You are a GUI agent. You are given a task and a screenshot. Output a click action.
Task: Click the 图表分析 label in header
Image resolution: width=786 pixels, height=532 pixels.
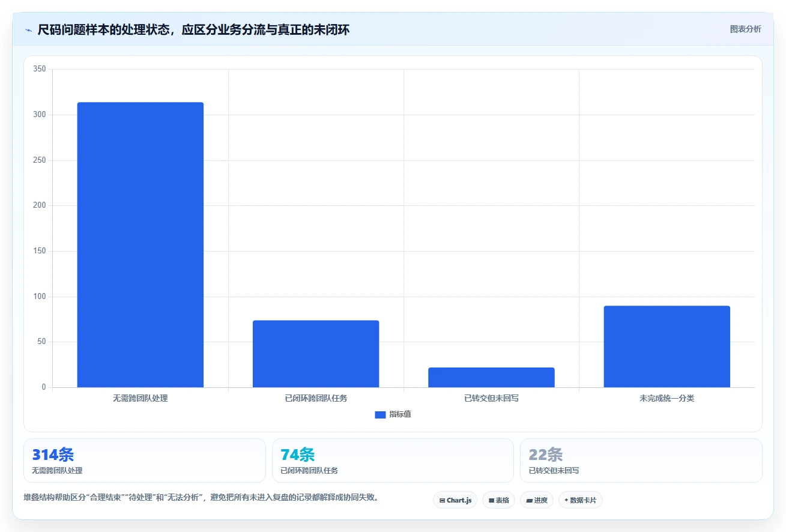tap(745, 29)
